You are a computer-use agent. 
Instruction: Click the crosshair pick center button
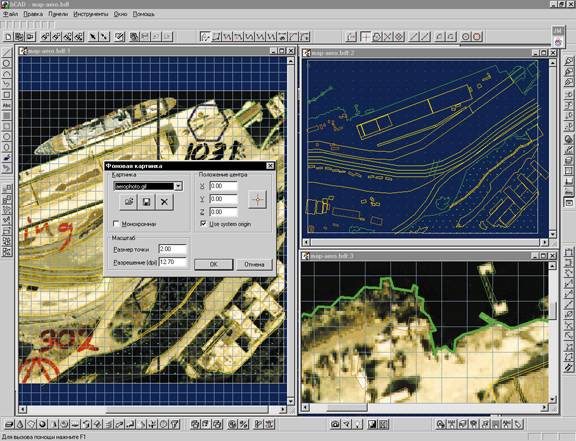(x=258, y=200)
